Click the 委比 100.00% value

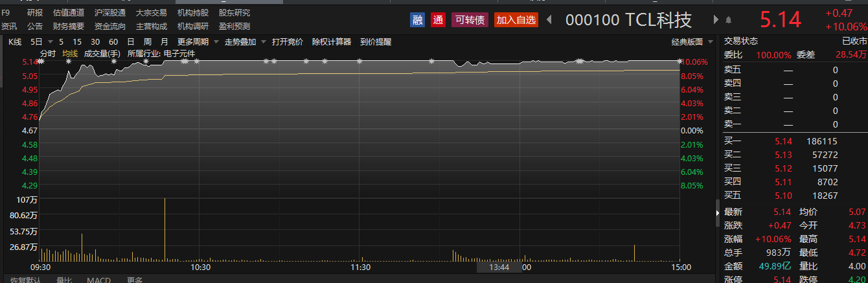pos(773,55)
